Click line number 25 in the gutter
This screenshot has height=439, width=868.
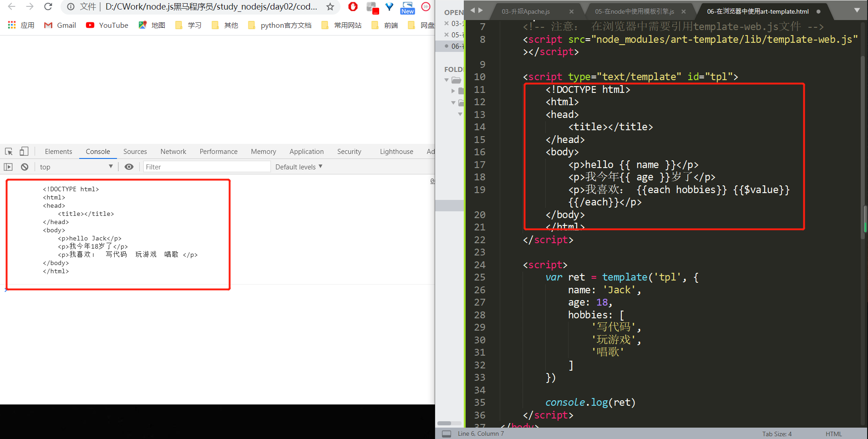(x=480, y=277)
